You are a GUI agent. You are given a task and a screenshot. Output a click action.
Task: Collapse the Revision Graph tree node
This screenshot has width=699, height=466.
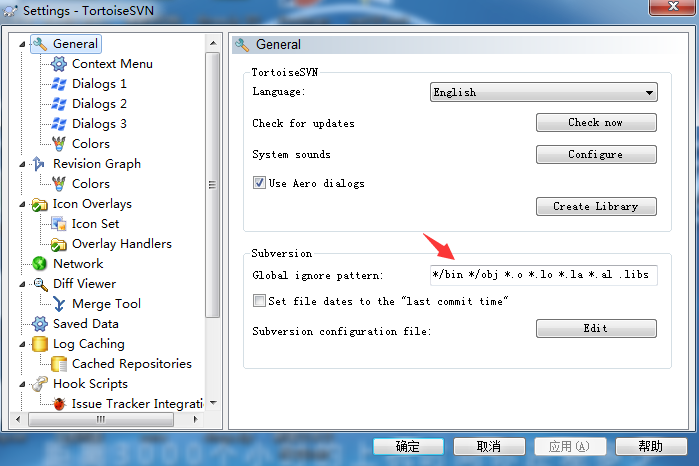(x=22, y=164)
